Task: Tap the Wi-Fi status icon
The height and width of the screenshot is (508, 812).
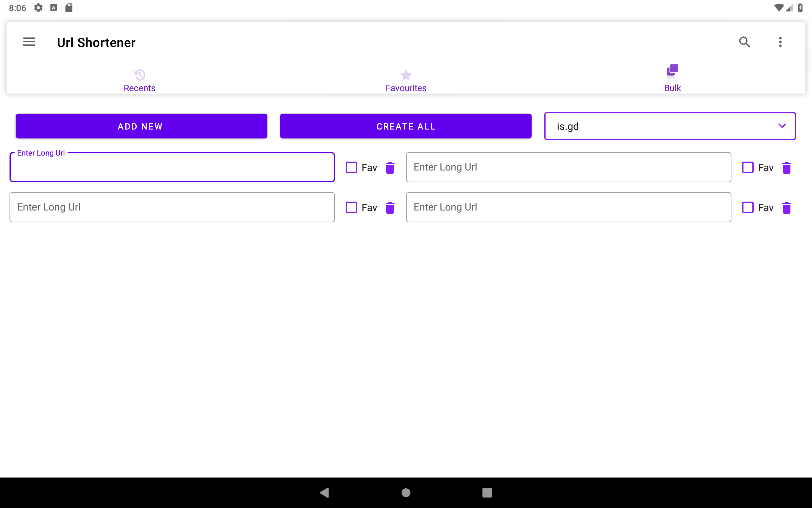Action: point(778,8)
